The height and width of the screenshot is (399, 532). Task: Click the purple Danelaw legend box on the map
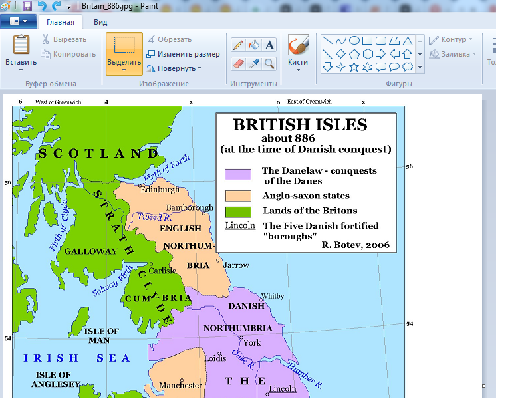238,175
